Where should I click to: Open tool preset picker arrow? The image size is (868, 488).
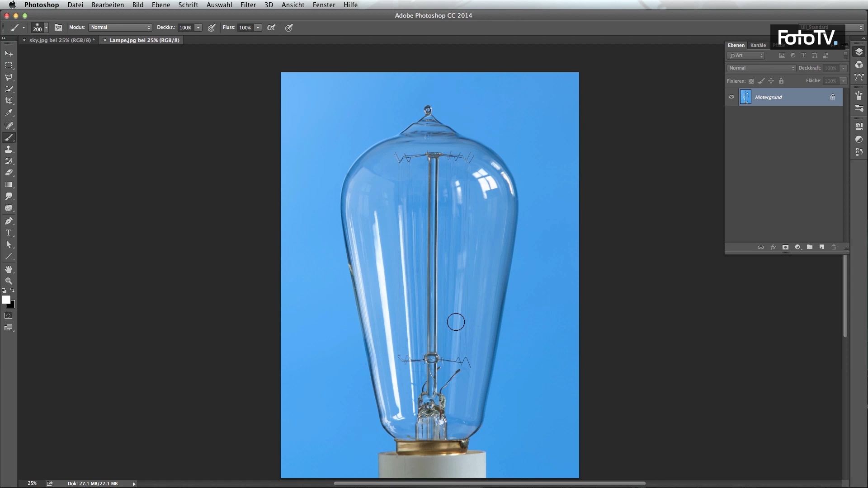(x=24, y=28)
